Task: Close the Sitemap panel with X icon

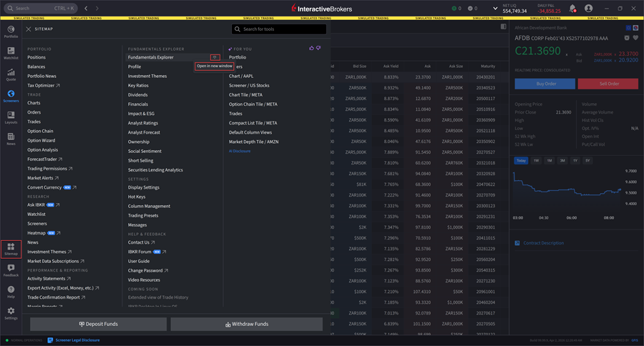Action: (28, 29)
